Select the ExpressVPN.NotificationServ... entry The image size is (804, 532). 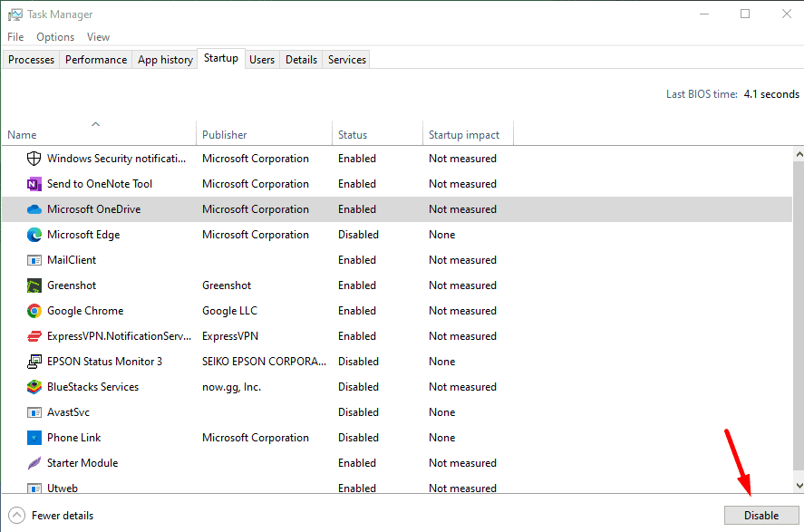(x=119, y=336)
